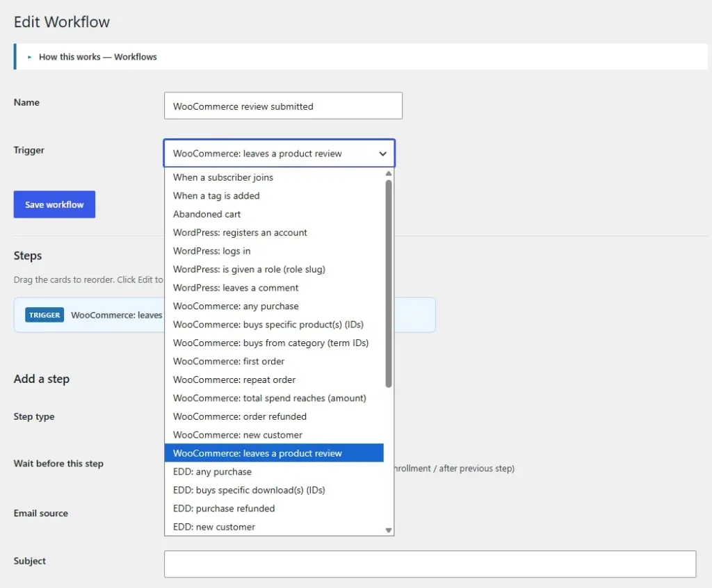This screenshot has height=588, width=712.
Task: Select 'When a subscriber joins' trigger option
Action: (x=274, y=177)
